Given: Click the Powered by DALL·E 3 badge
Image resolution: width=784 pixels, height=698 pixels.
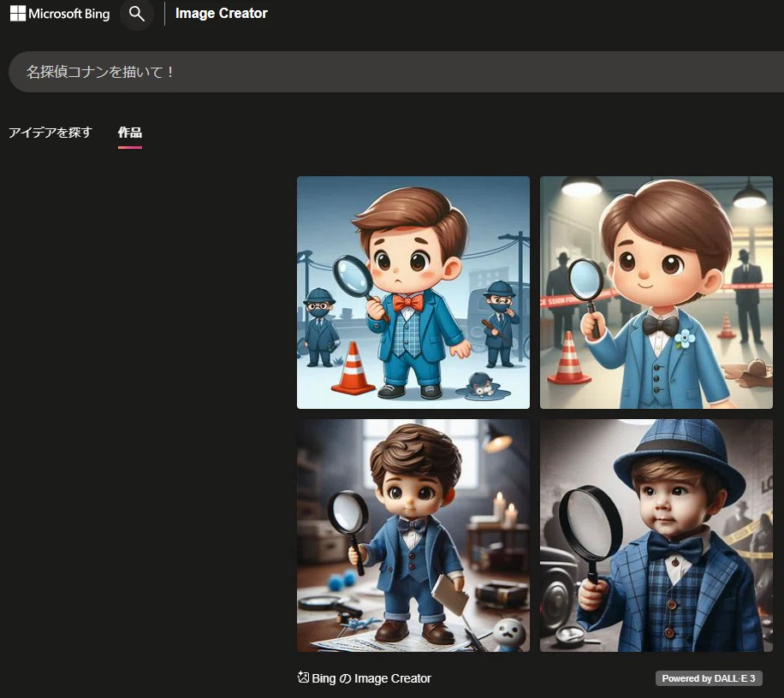Looking at the screenshot, I should coord(709,678).
